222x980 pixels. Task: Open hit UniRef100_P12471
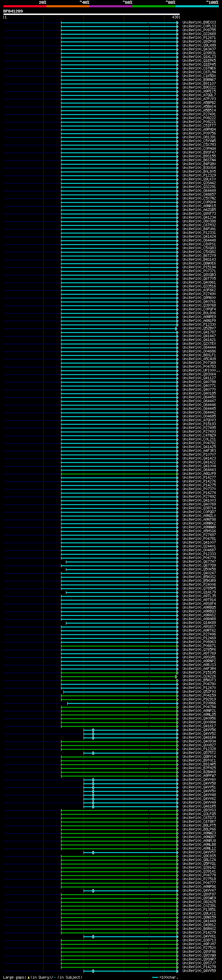pyautogui.click(x=199, y=38)
